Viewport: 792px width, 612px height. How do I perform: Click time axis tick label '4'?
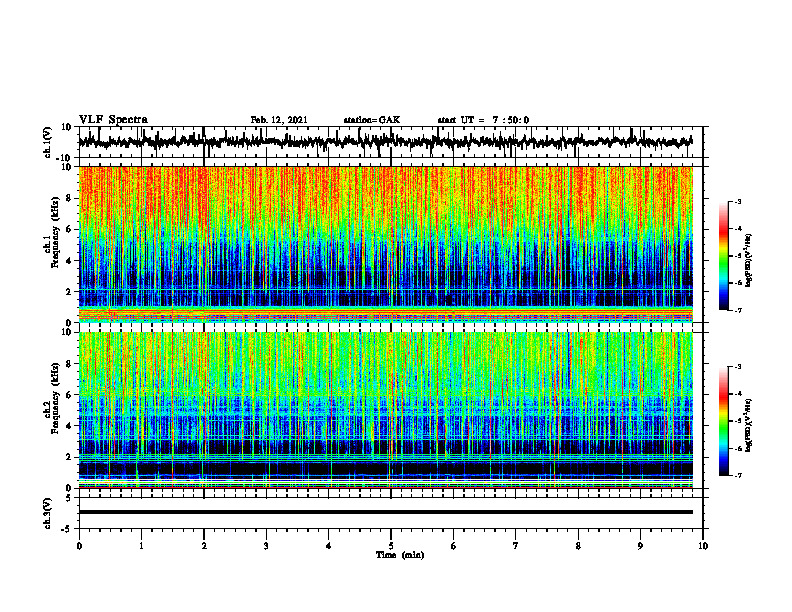[329, 546]
